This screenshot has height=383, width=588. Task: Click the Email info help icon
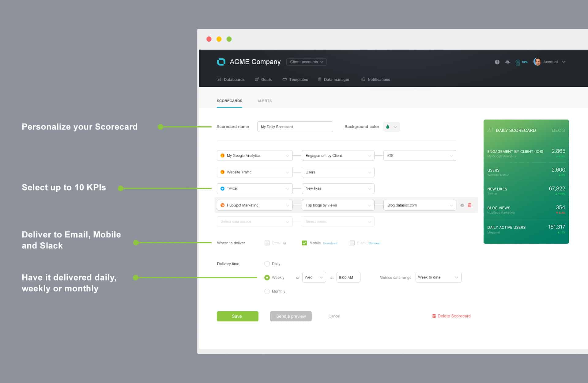285,243
